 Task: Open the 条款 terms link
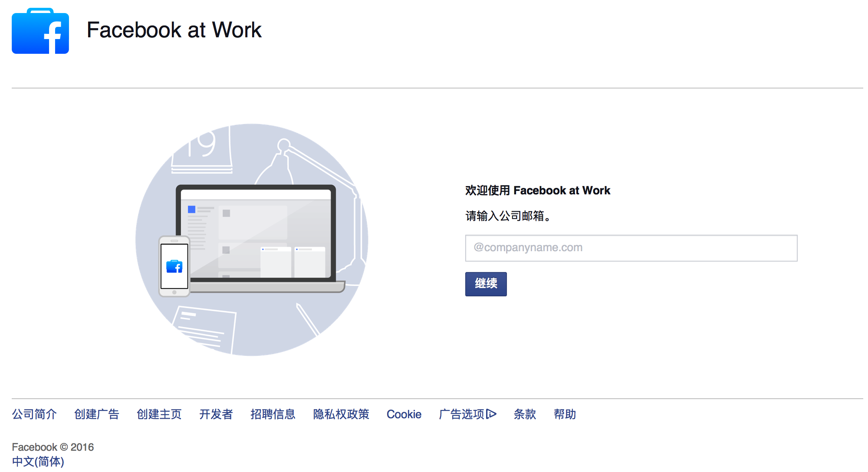coord(525,414)
